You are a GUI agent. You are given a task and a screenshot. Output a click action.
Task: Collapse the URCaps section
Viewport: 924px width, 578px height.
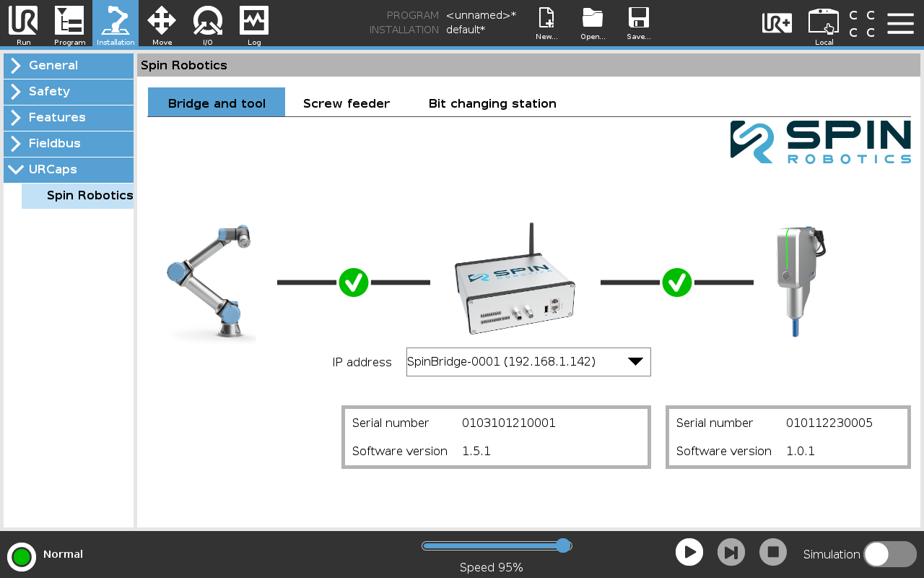point(69,170)
